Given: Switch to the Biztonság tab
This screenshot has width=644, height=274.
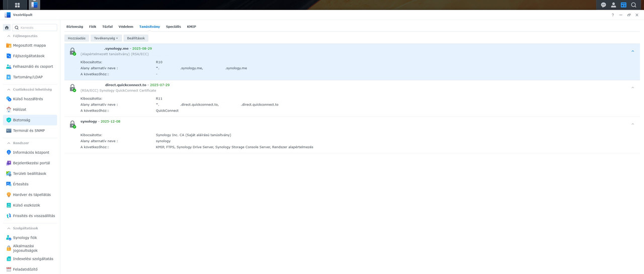Looking at the screenshot, I should (74, 27).
